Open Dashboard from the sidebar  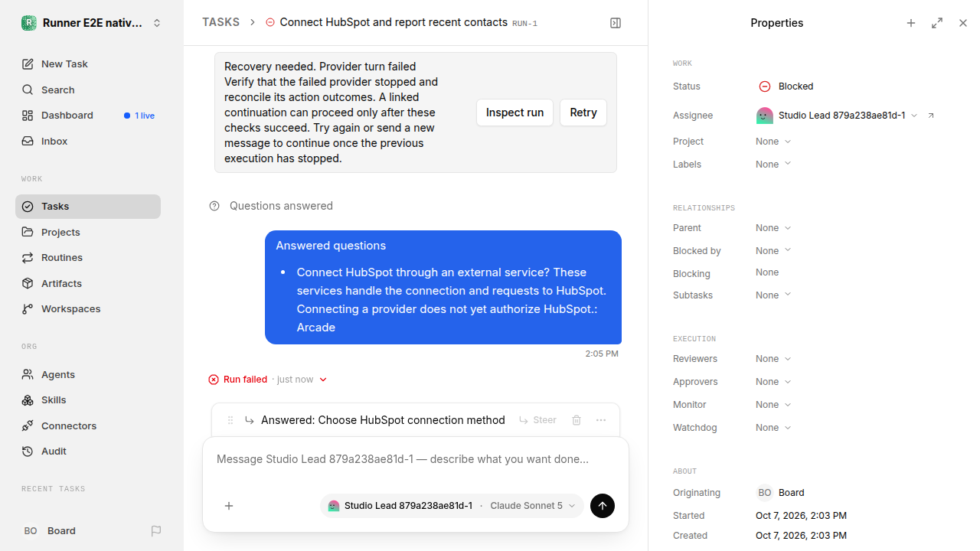[x=88, y=116]
